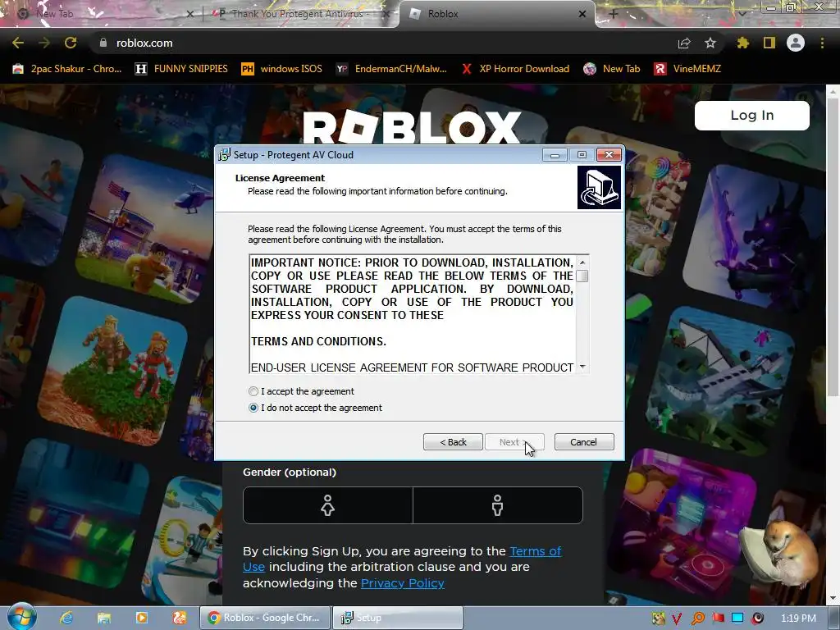Open the Privacy Policy link
Image resolution: width=840 pixels, height=630 pixels.
(402, 583)
